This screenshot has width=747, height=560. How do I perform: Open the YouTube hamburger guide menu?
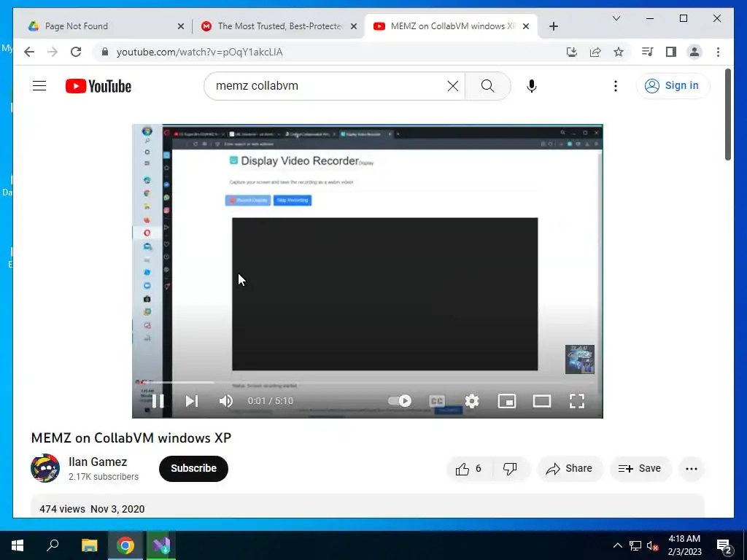click(x=39, y=86)
